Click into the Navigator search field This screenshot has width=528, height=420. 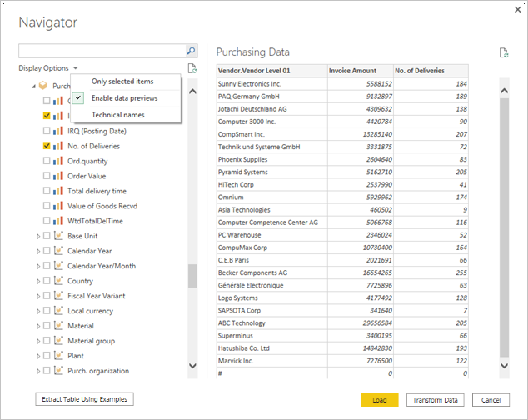pyautogui.click(x=102, y=51)
